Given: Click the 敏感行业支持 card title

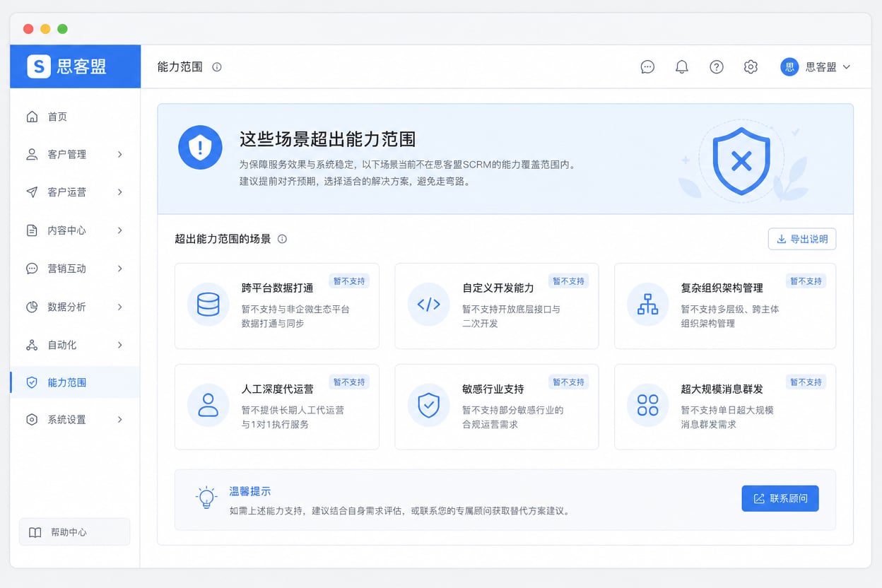Looking at the screenshot, I should point(493,389).
